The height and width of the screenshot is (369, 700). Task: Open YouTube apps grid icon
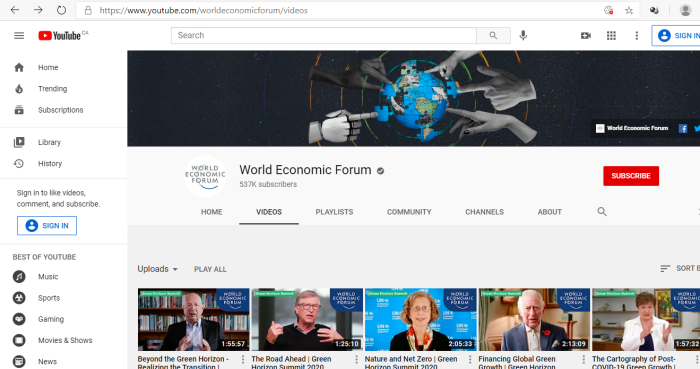(x=611, y=36)
